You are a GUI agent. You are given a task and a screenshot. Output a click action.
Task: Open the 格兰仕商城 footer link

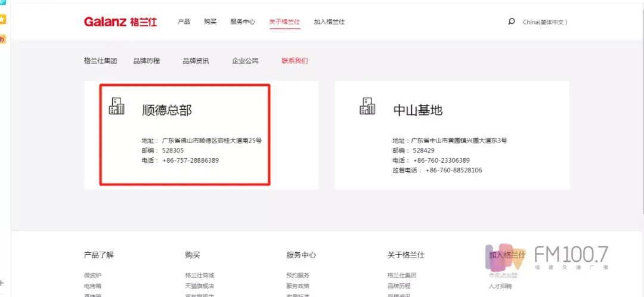click(200, 275)
